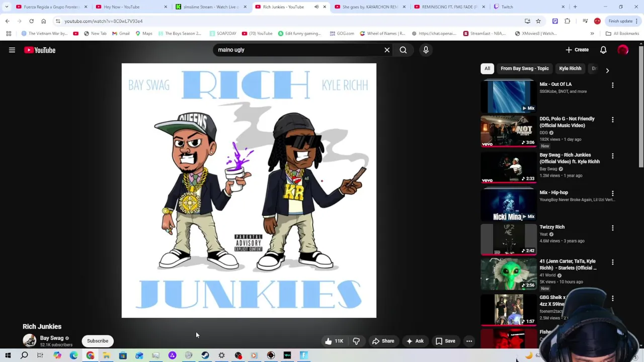Share the Rich Junkies video

click(x=383, y=341)
